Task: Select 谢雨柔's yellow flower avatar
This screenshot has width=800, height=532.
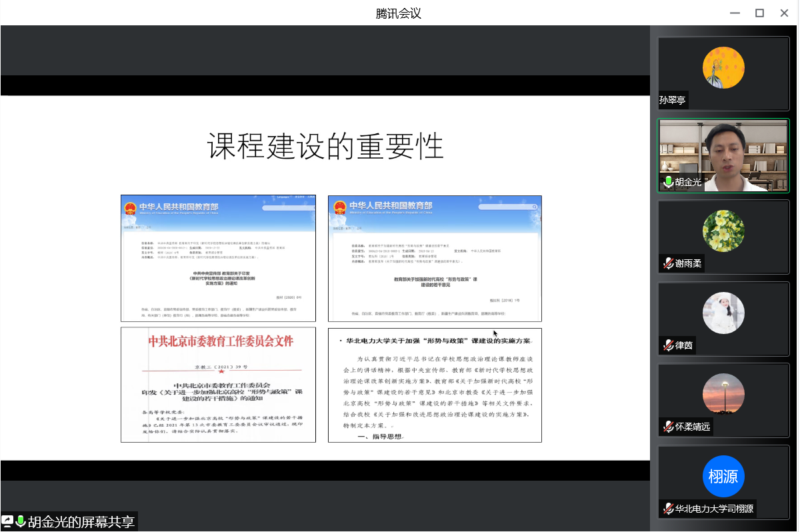Action: click(723, 231)
